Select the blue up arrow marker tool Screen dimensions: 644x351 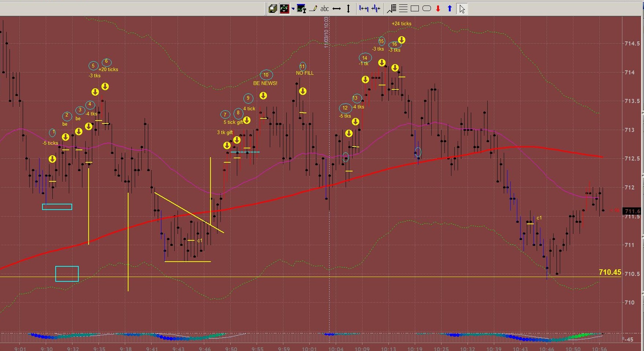pyautogui.click(x=450, y=8)
